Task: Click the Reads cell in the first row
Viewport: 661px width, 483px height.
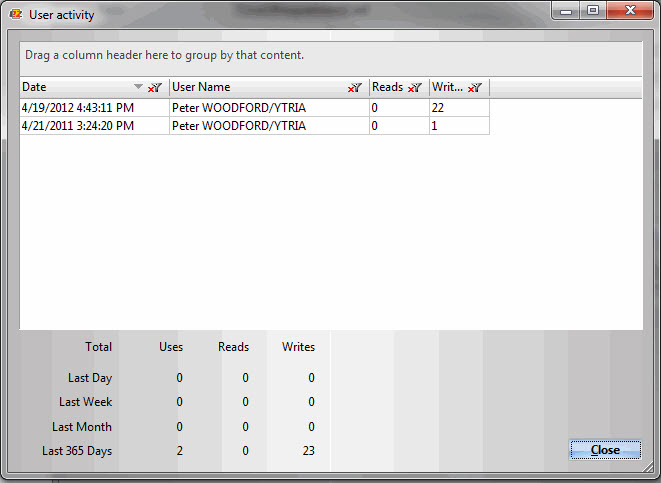Action: (399, 108)
